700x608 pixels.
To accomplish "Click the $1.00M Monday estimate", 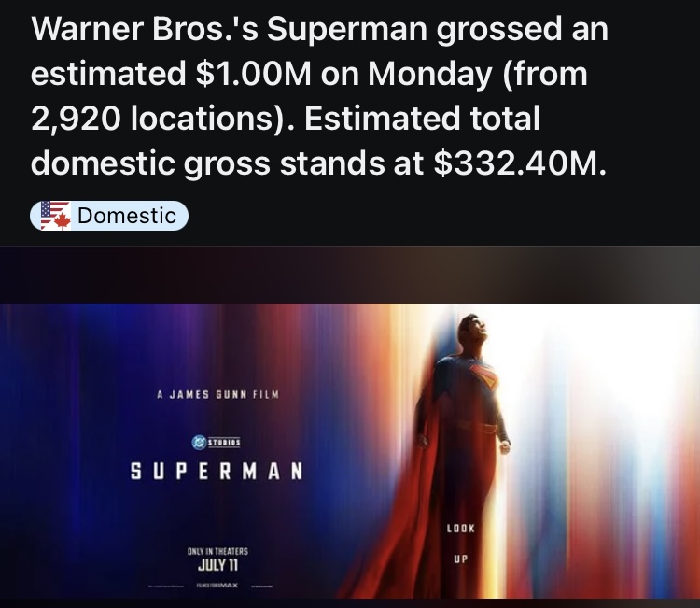I will [253, 74].
